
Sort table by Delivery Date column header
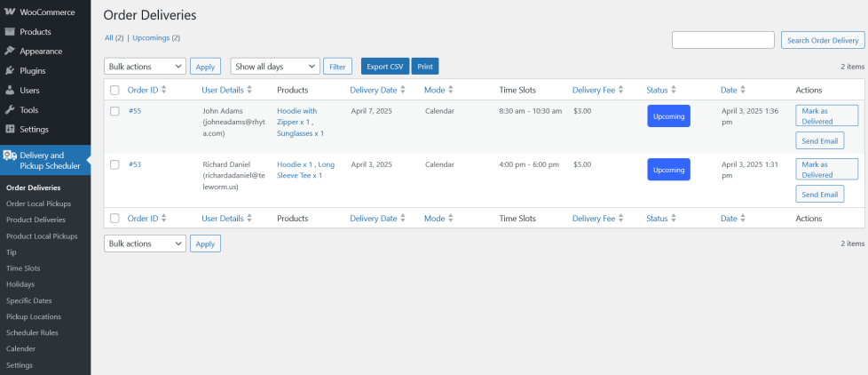click(373, 90)
